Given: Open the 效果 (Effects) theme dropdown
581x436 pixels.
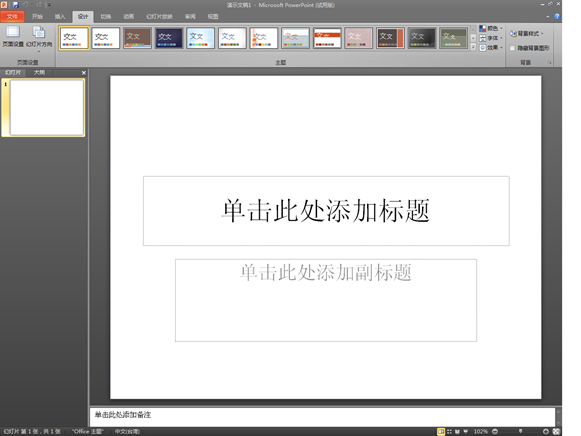Looking at the screenshot, I should [x=491, y=47].
